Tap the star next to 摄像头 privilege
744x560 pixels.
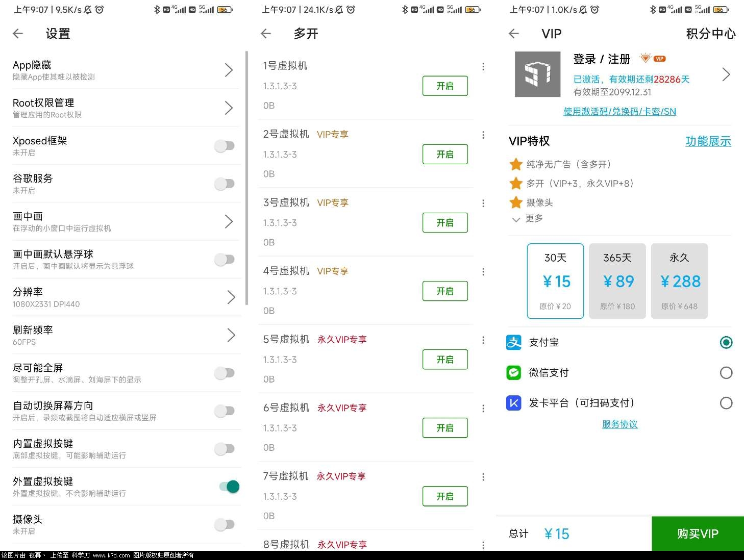516,202
